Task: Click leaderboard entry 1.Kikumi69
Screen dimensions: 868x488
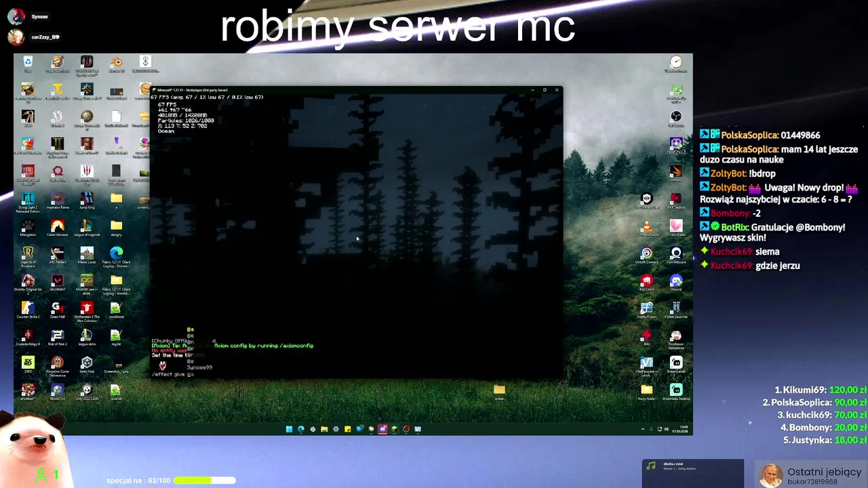Action: [821, 390]
